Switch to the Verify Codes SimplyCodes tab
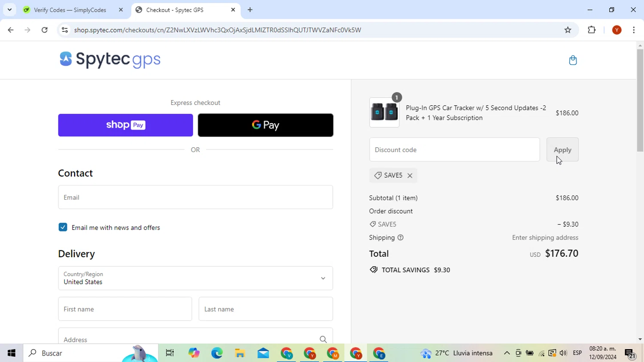This screenshot has width=644, height=362. (70, 10)
